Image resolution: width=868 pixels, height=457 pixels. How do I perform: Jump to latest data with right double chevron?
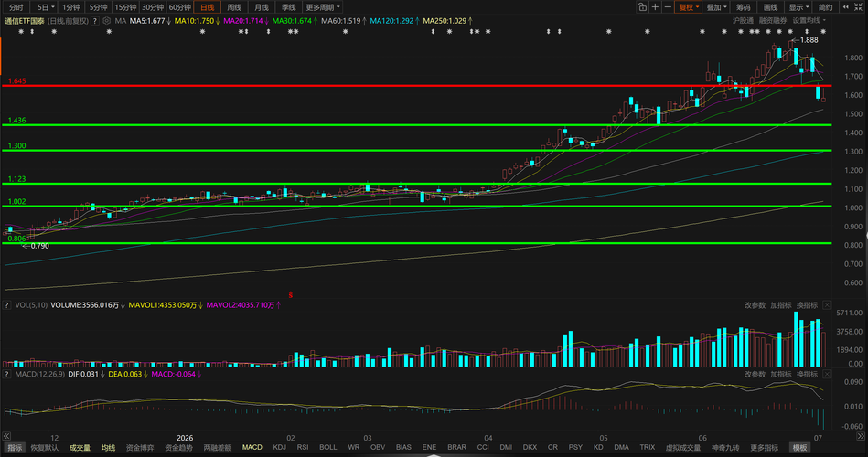(861, 437)
